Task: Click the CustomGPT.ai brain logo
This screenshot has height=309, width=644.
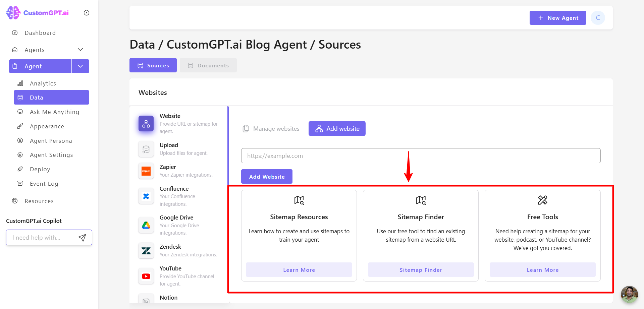Action: tap(13, 13)
